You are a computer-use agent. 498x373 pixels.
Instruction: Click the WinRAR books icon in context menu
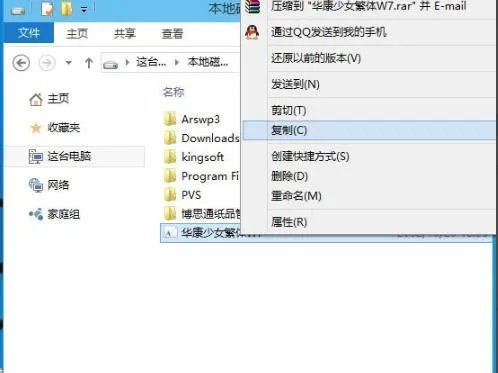(x=252, y=7)
